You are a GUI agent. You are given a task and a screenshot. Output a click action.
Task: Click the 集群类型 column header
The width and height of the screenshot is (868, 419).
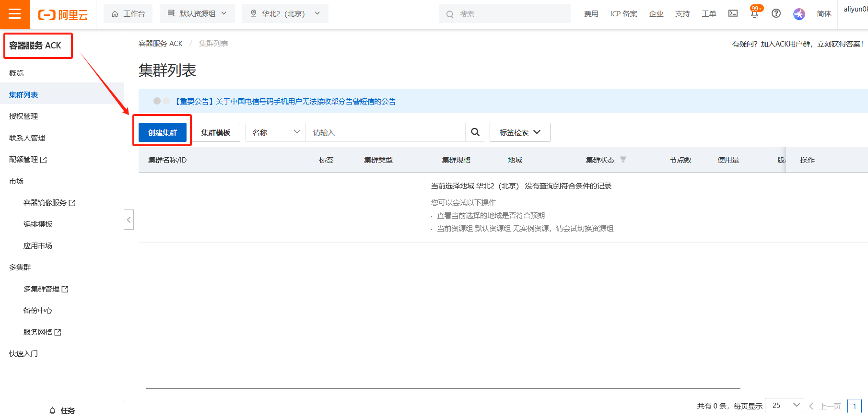(x=378, y=160)
